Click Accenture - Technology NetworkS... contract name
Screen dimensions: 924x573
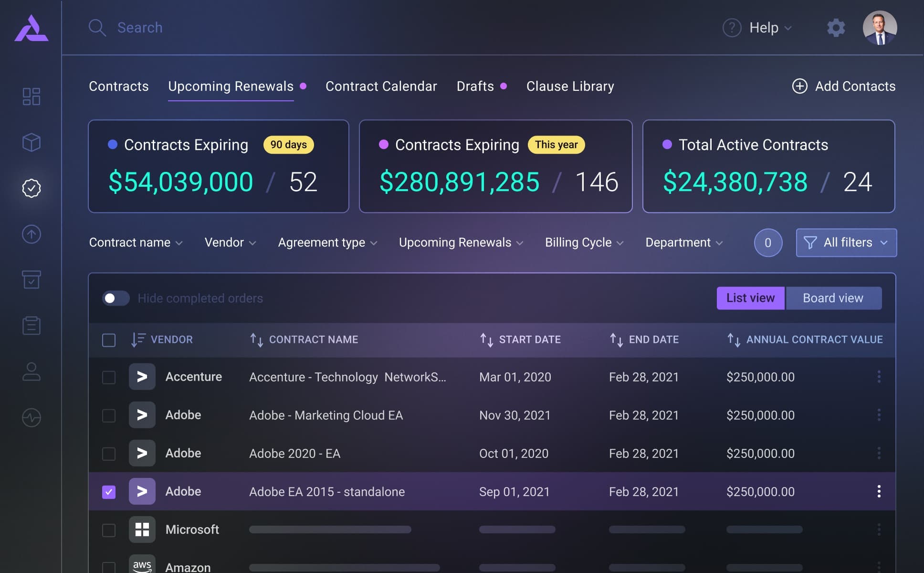(347, 377)
